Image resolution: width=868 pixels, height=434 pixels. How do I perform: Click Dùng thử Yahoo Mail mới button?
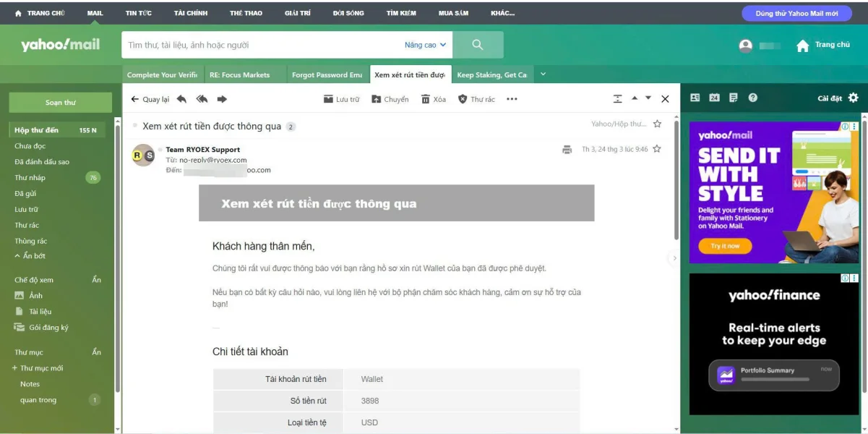point(796,14)
